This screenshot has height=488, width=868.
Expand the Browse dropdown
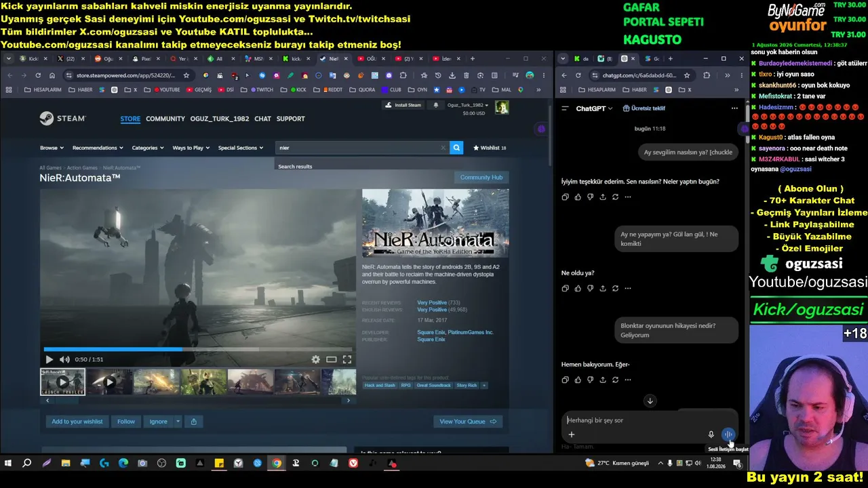click(x=52, y=148)
